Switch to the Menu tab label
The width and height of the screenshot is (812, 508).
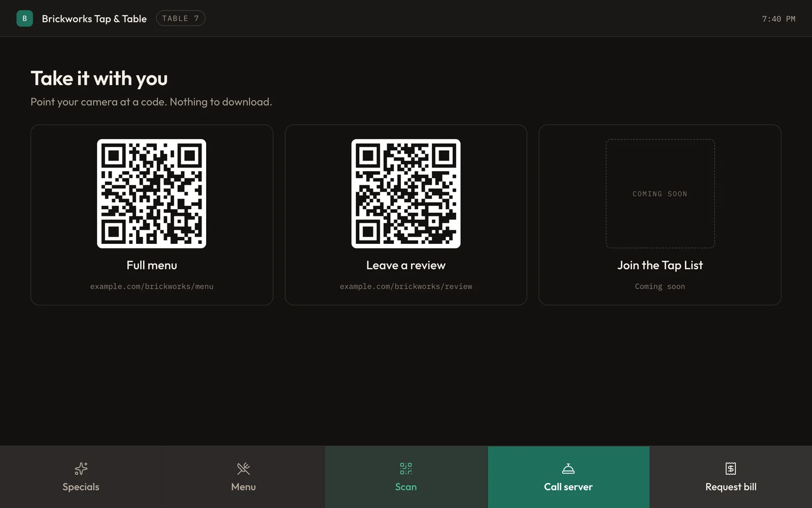tap(243, 487)
